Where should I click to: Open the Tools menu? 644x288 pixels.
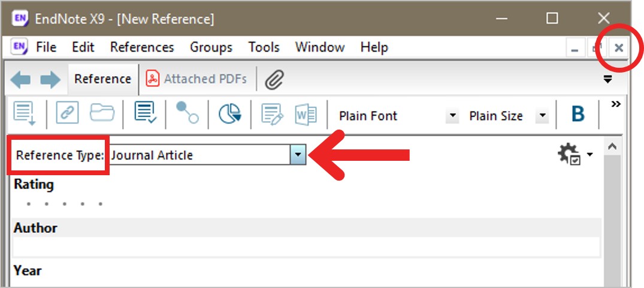[x=264, y=47]
